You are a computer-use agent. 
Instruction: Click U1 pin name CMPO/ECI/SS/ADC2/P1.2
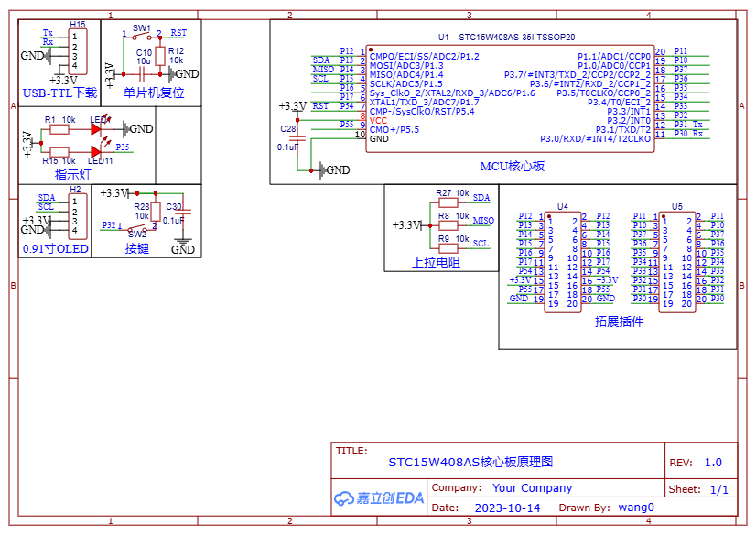pyautogui.click(x=425, y=57)
